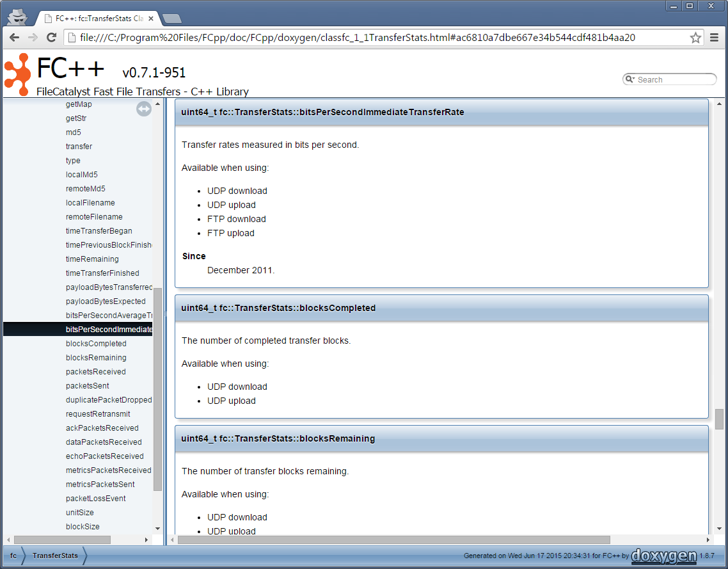Open timeRemaining in the sidebar tree
The image size is (728, 569).
(x=92, y=259)
